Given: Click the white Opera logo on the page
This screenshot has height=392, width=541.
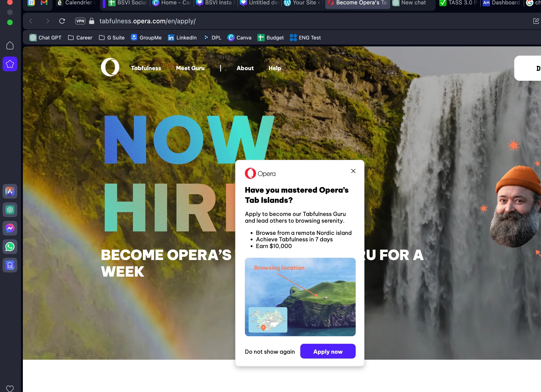Looking at the screenshot, I should coord(110,67).
